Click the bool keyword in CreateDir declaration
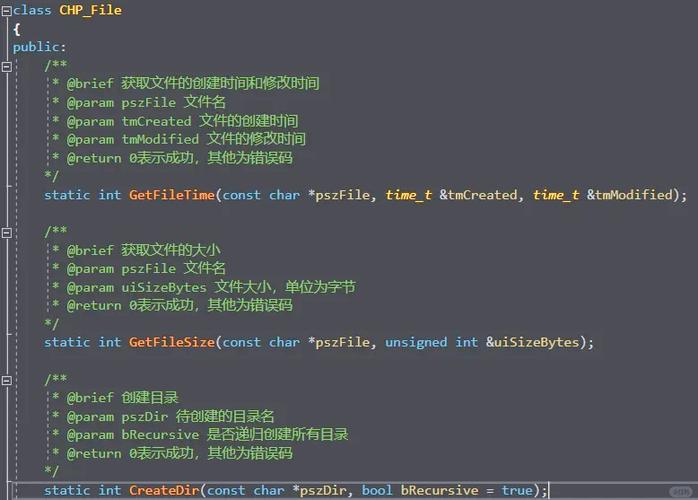This screenshot has height=500, width=698. click(377, 490)
